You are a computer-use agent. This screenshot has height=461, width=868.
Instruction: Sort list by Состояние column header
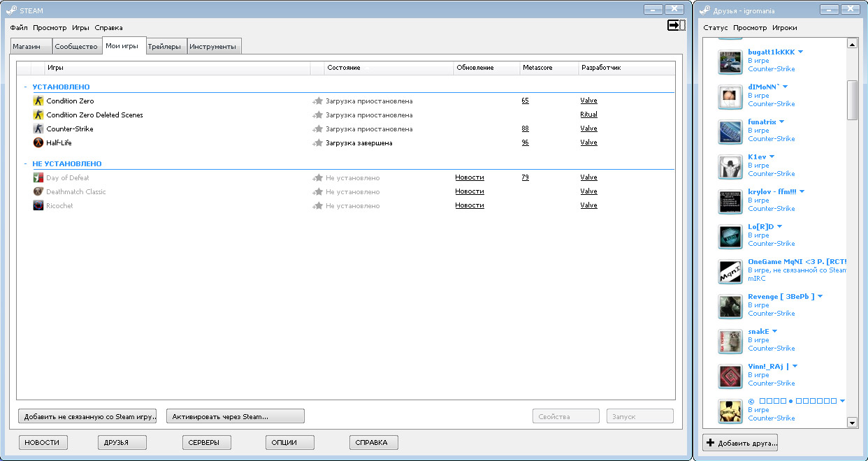point(389,68)
